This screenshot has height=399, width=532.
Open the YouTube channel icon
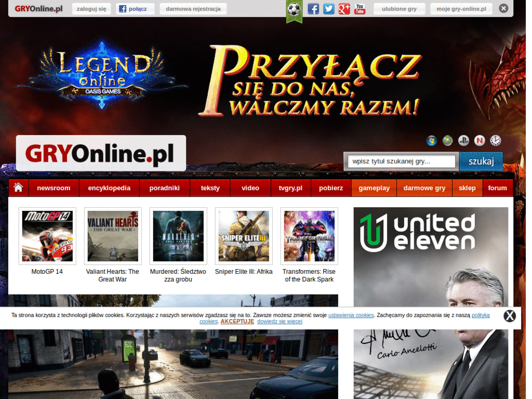[360, 9]
